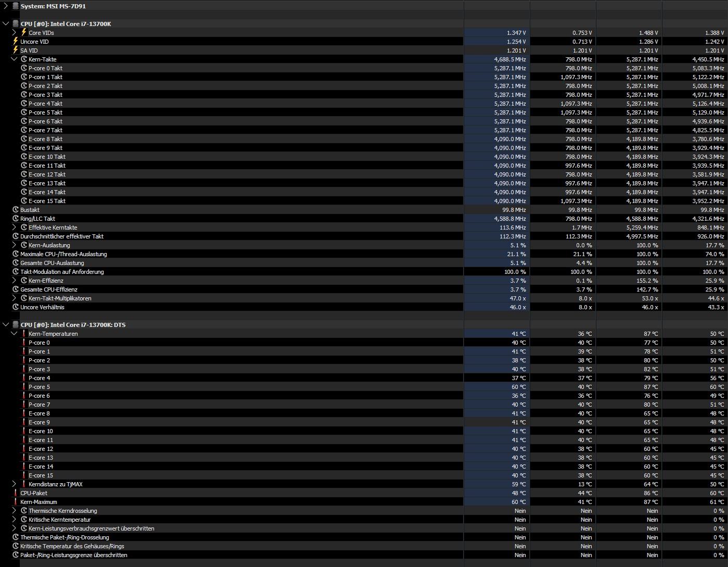Click the clock icon beside Bustakt
This screenshot has width=728, height=567.
coord(16,210)
